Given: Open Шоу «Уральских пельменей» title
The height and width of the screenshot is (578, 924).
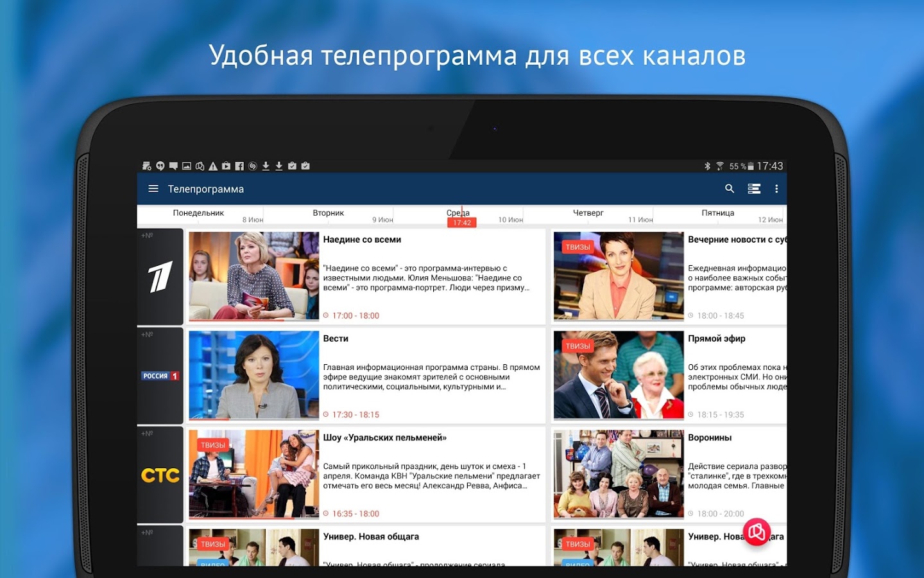Looking at the screenshot, I should (x=385, y=437).
